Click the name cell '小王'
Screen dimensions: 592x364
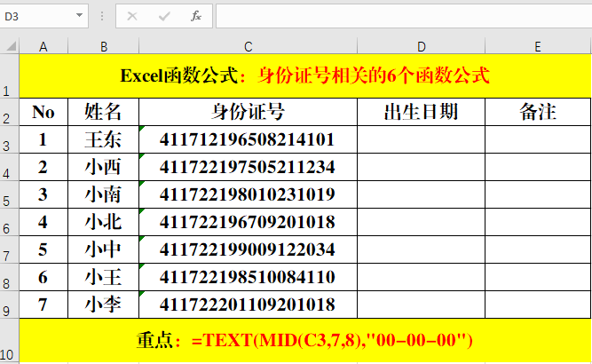104,278
